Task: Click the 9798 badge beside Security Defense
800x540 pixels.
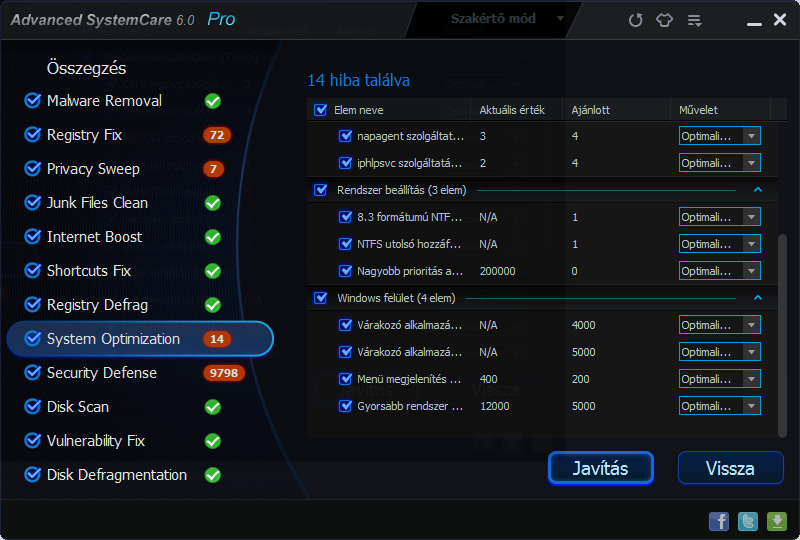Action: point(224,373)
